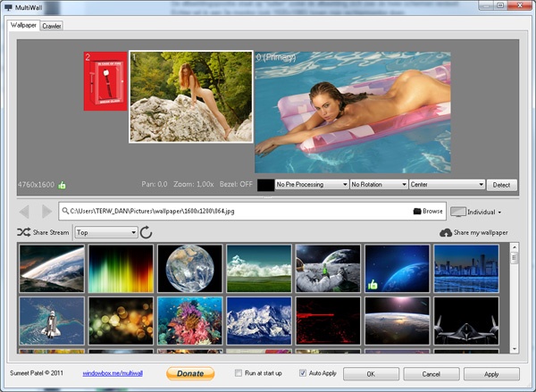Click the Share my wallpaper cloud icon
Screen dimensions: 536x392
446,233
